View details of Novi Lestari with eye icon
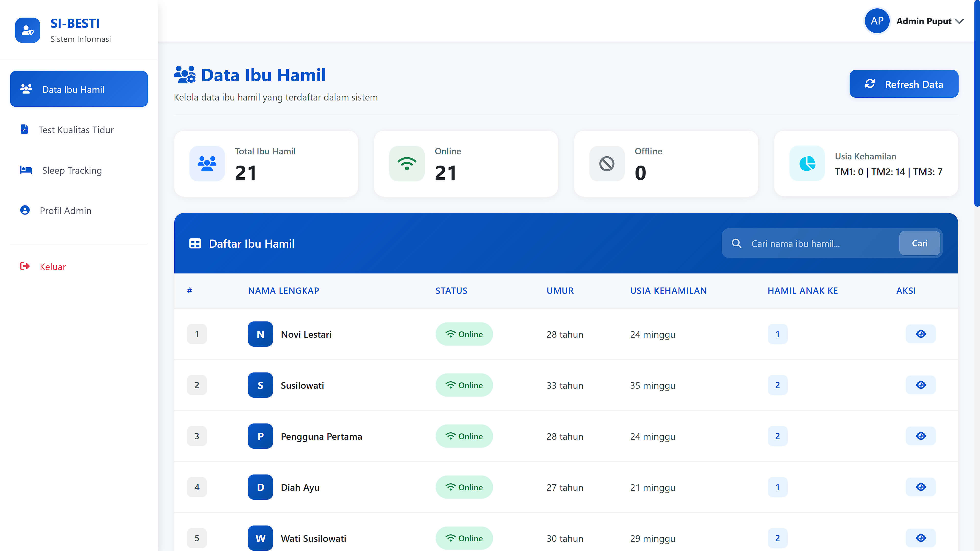Viewport: 980px width, 551px height. (921, 334)
